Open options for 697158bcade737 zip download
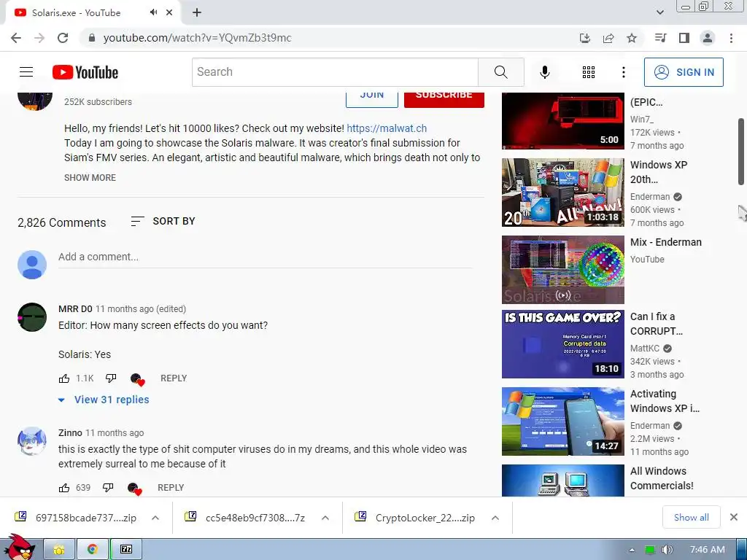This screenshot has height=560, width=747. tap(155, 518)
